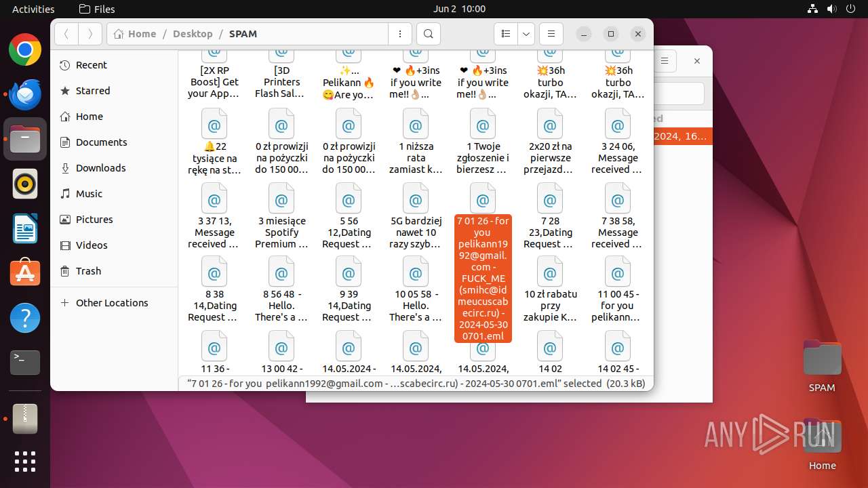Click the orange highlighted row in background window
This screenshot has height=488, width=868.
683,136
